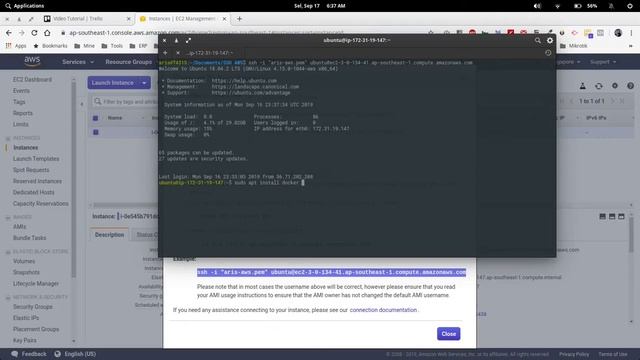Click the AWS logo home link
The height and width of the screenshot is (360, 640).
click(x=32, y=61)
